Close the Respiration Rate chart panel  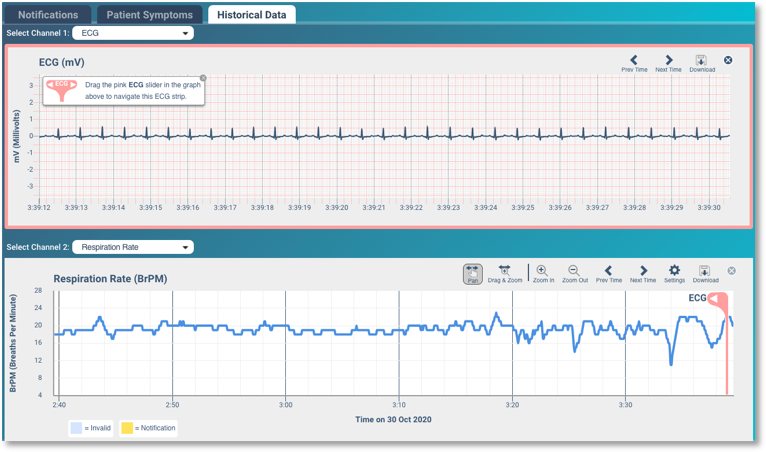pyautogui.click(x=731, y=271)
